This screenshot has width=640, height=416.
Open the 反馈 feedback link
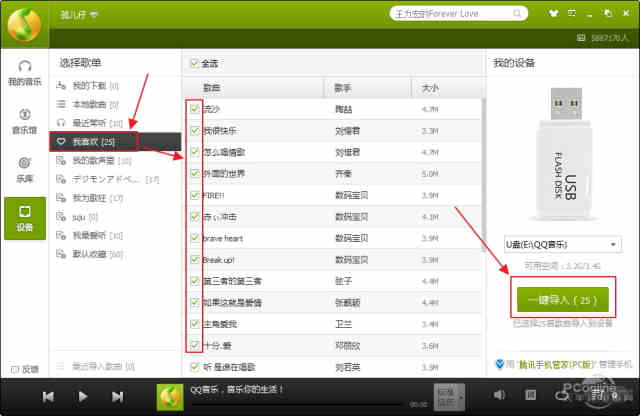(x=25, y=369)
